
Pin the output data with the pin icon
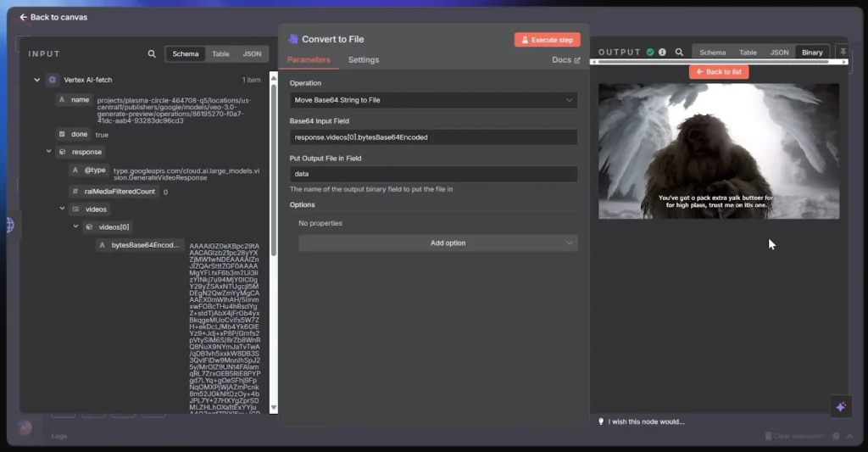tap(843, 53)
